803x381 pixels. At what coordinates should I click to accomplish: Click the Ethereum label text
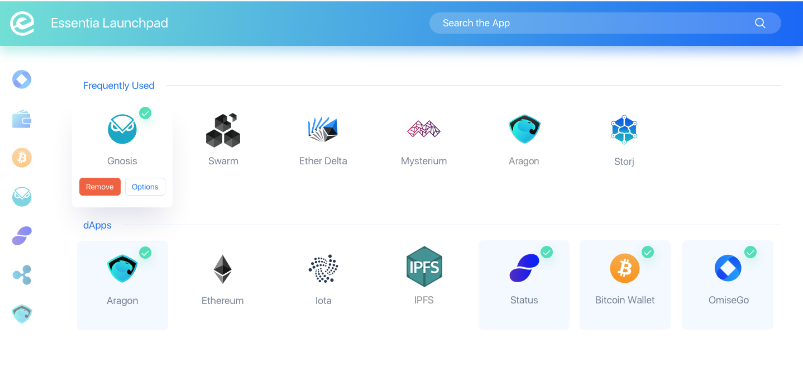pos(222,301)
